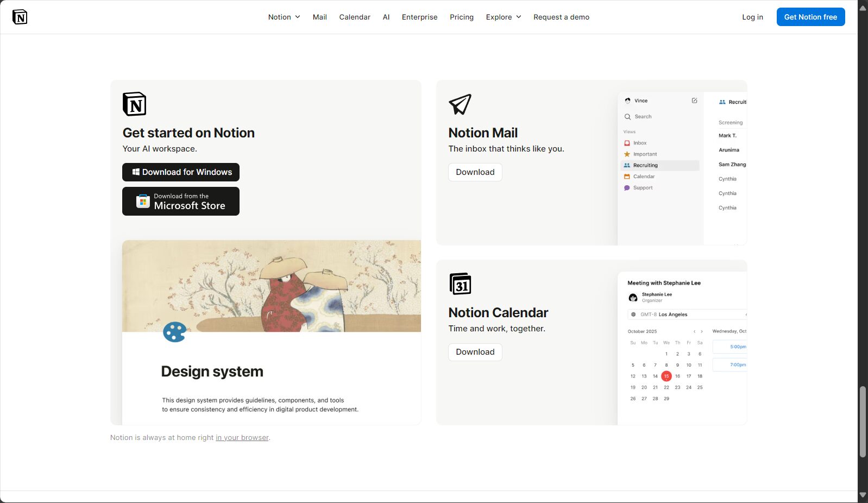This screenshot has height=503, width=868.
Task: Click the Get Notion free button
Action: point(810,17)
